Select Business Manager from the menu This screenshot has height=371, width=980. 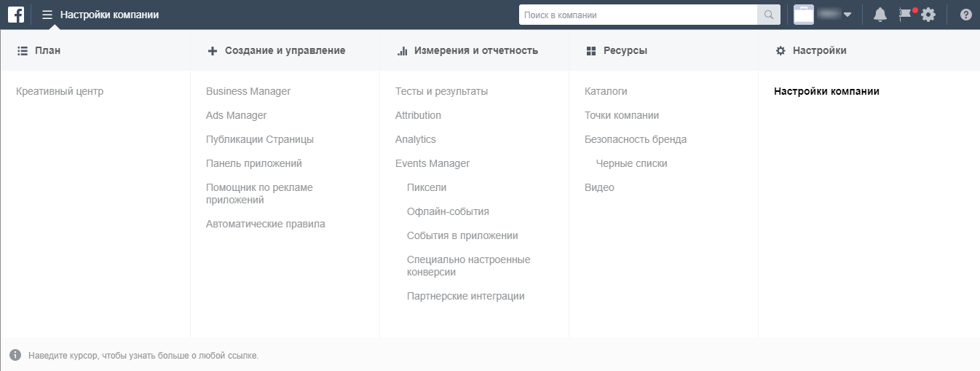tap(248, 91)
